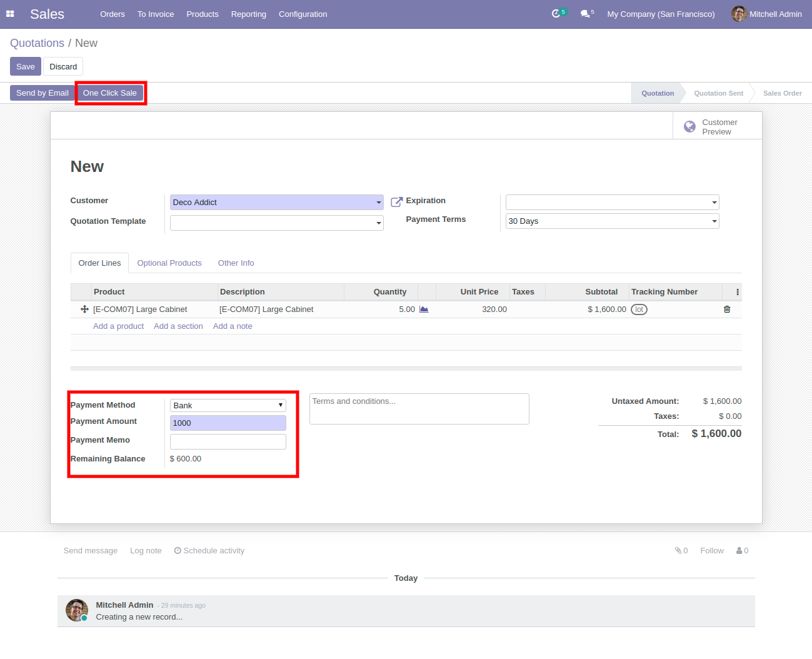
Task: Click the lot tracking number tag
Action: 639,309
